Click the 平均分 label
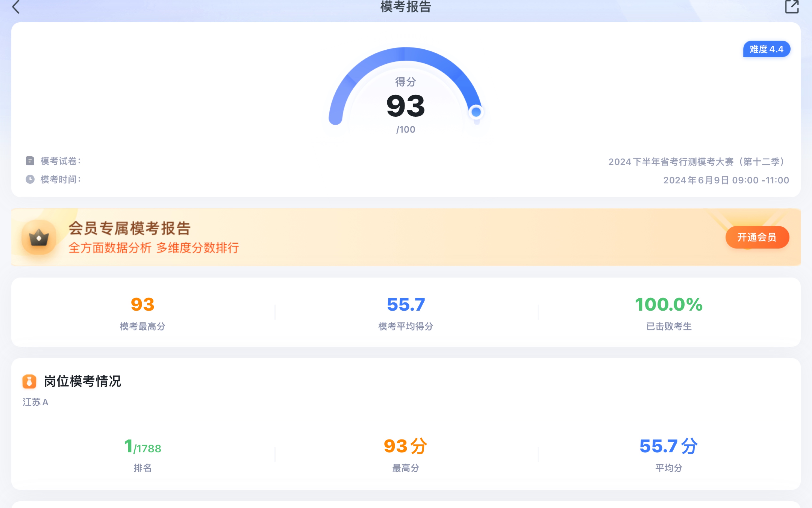The width and height of the screenshot is (812, 508). (x=669, y=468)
